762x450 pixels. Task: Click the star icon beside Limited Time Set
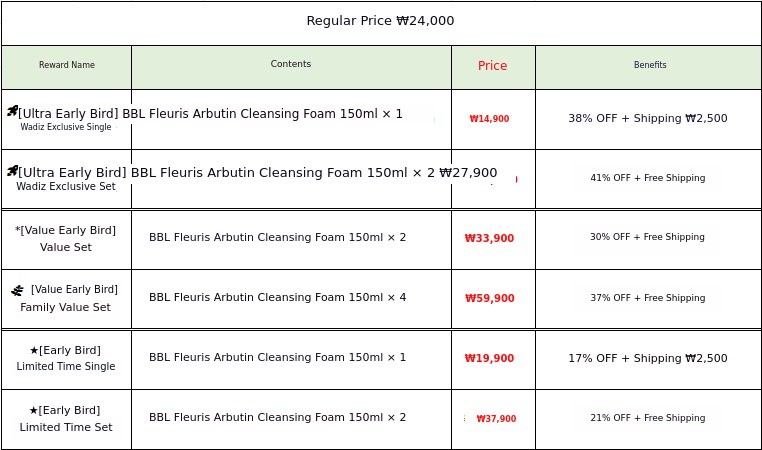pyautogui.click(x=34, y=411)
